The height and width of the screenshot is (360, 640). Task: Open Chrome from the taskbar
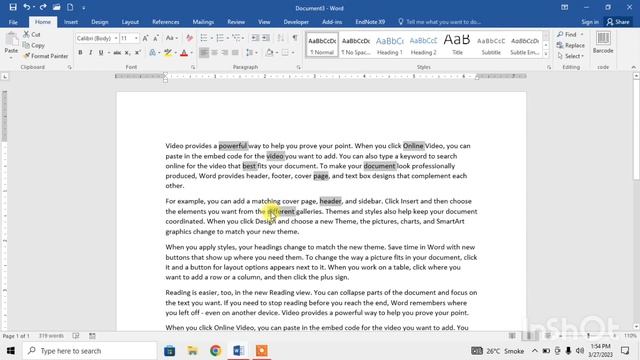pos(216,351)
